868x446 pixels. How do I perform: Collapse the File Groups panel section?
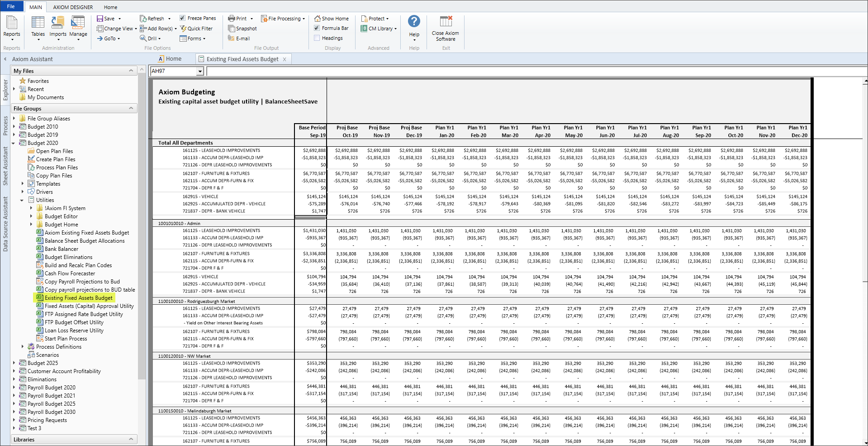coord(131,108)
